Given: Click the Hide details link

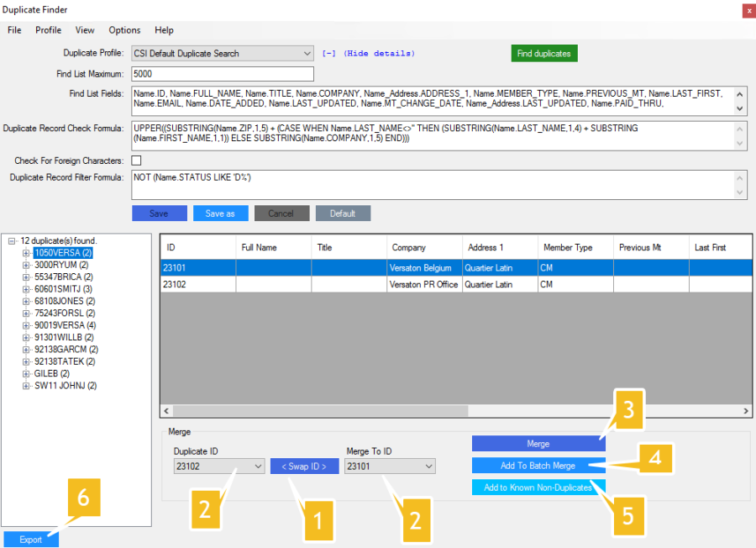Looking at the screenshot, I should point(369,54).
